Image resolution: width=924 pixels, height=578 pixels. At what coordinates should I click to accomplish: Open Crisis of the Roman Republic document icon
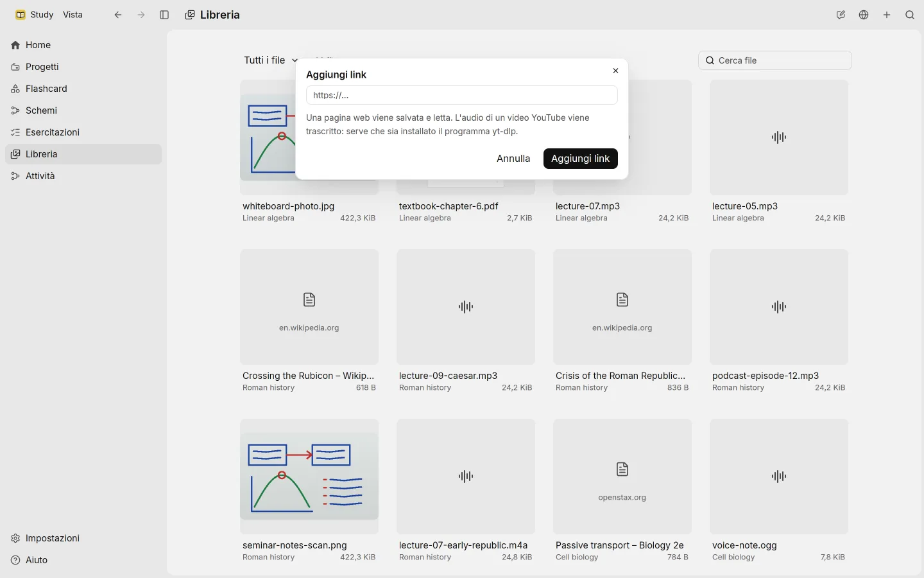click(622, 300)
